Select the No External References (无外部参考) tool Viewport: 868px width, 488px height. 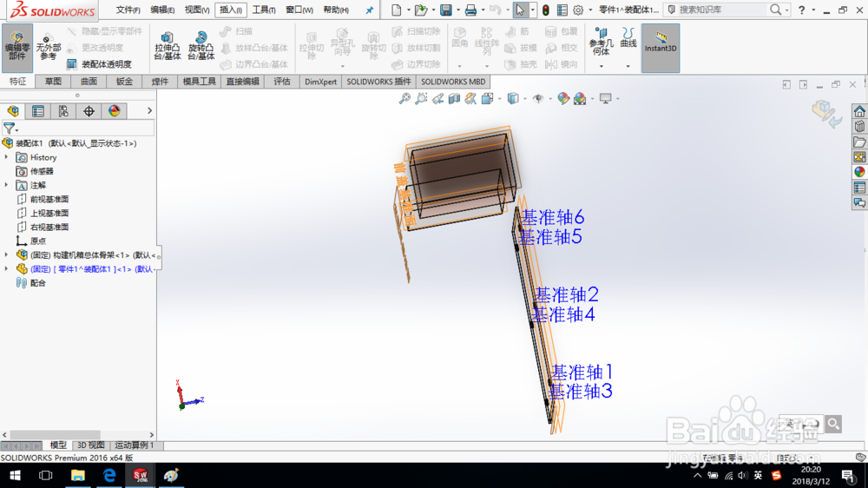48,48
